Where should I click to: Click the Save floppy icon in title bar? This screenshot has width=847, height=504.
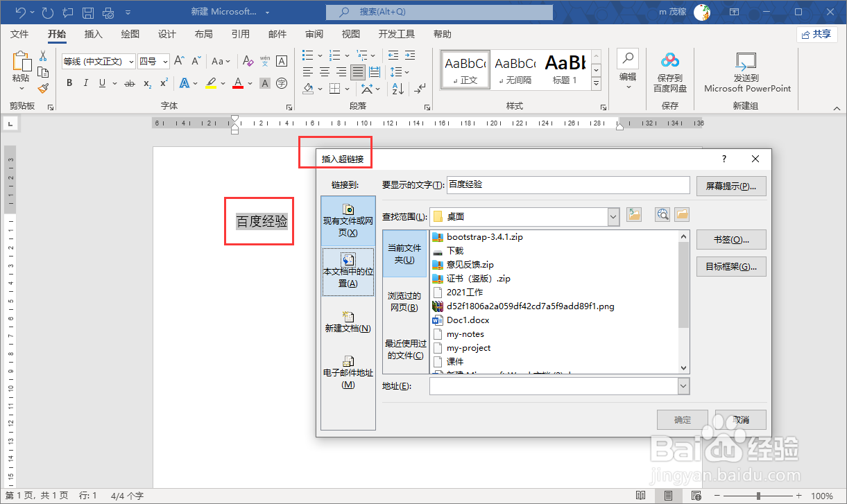88,12
